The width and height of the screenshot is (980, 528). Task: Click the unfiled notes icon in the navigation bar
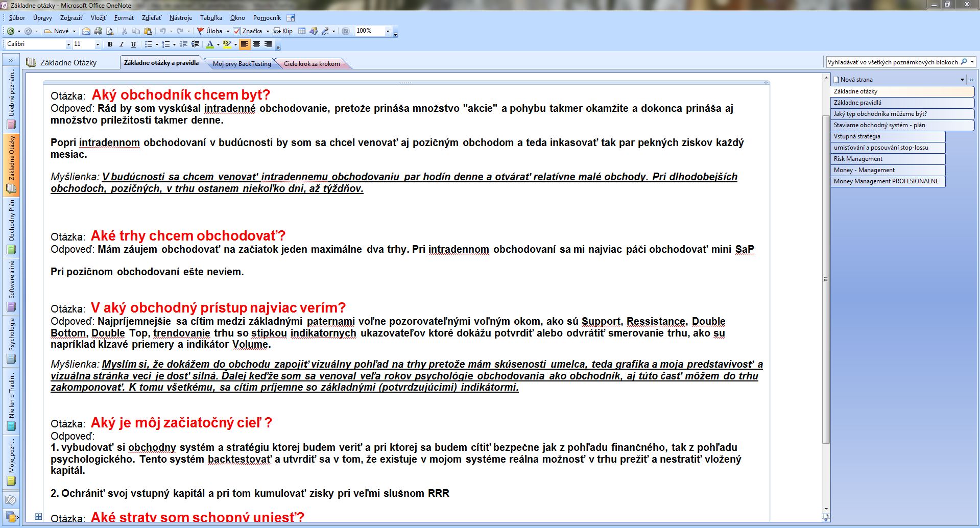(11, 500)
